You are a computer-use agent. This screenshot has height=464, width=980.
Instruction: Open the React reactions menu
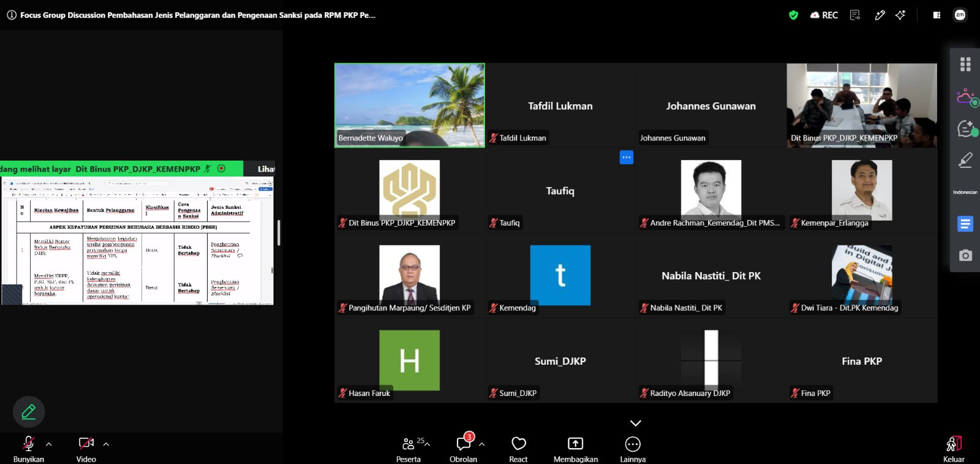(x=518, y=449)
